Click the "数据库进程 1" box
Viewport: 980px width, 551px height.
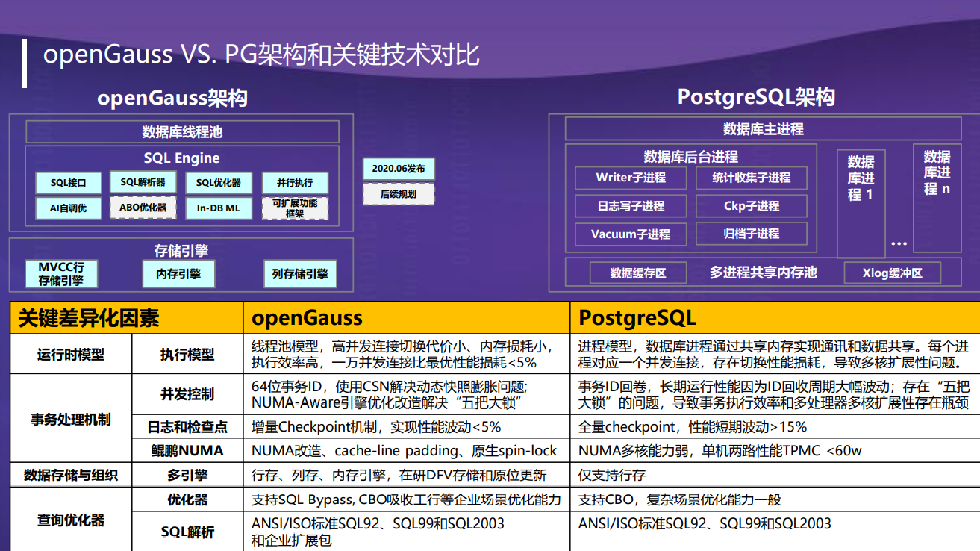click(x=861, y=204)
